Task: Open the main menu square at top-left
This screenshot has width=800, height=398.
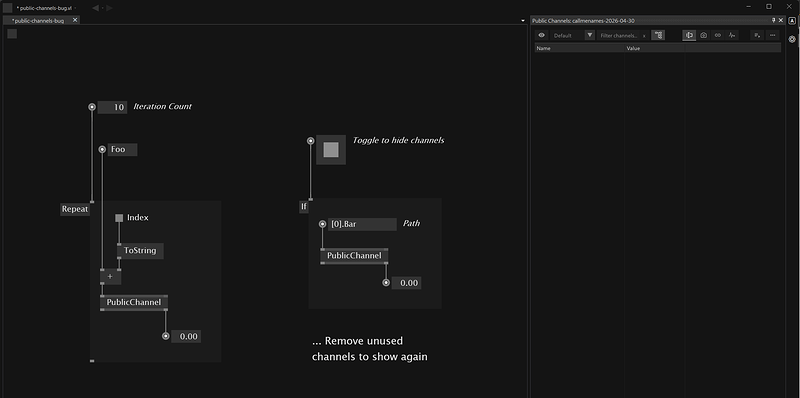Action: 8,8
